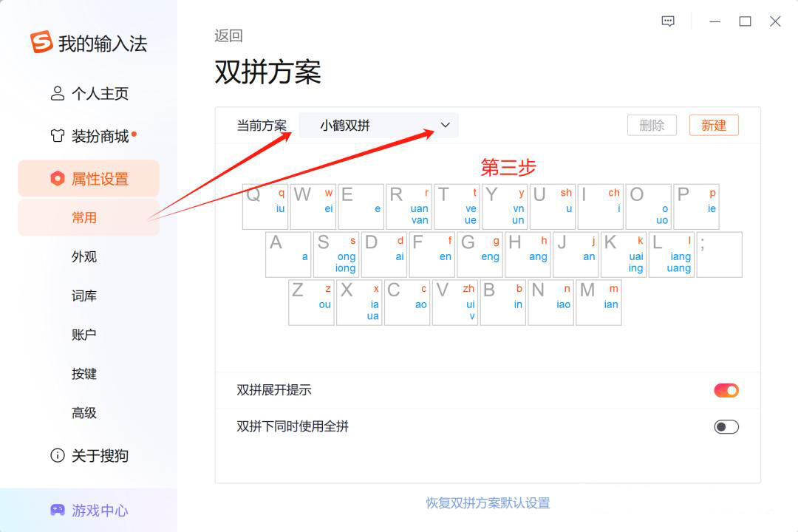
Task: Click the I key mapping ch
Action: pos(600,207)
